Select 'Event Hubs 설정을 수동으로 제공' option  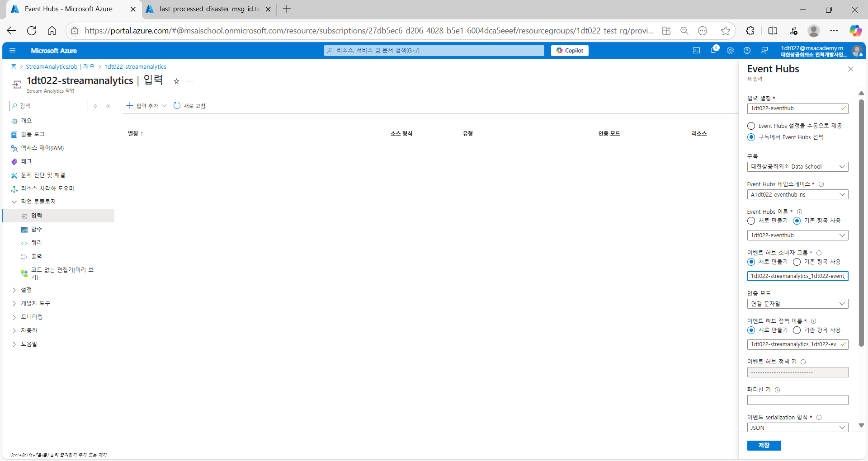[751, 126]
